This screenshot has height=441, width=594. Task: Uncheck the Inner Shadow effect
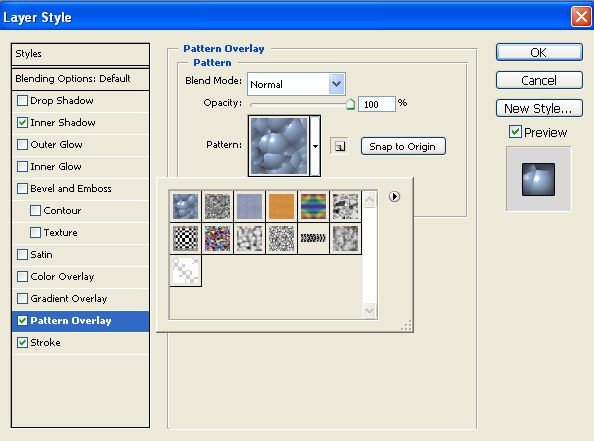[x=22, y=123]
